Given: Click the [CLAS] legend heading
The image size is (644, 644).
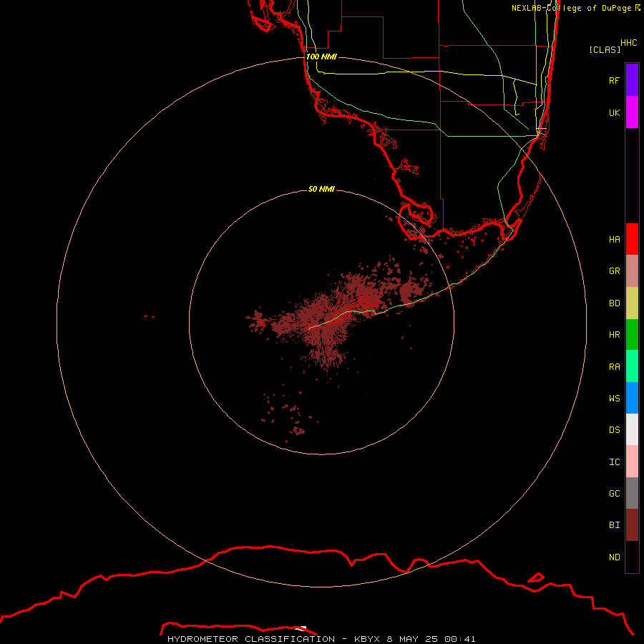Looking at the screenshot, I should [605, 49].
